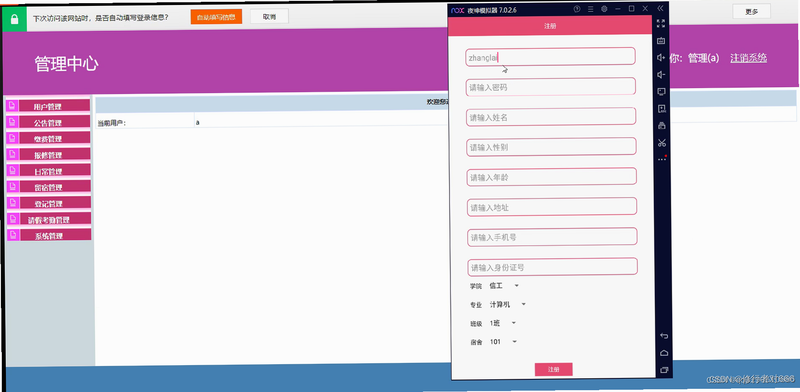Click the 当前用户: label cell
The height and width of the screenshot is (392, 800).
point(112,122)
